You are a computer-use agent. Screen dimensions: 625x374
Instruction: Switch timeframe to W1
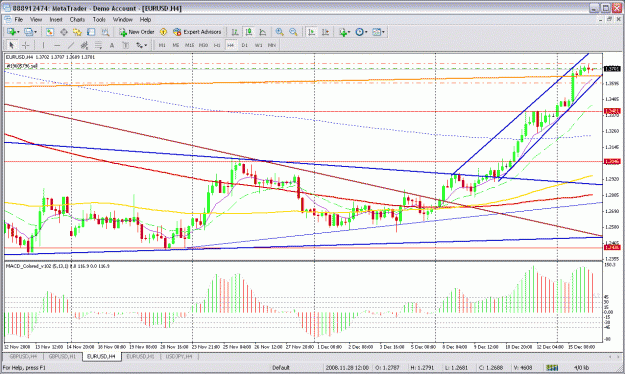259,45
